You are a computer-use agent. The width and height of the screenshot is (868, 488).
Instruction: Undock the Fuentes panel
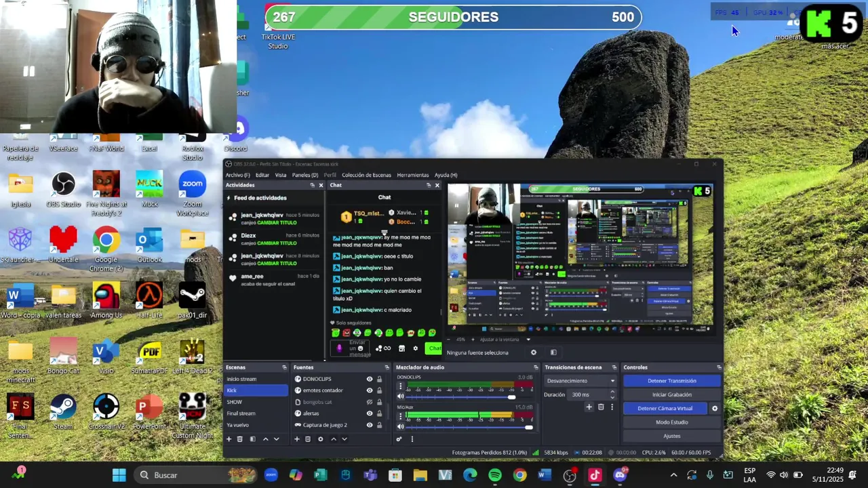[387, 367]
